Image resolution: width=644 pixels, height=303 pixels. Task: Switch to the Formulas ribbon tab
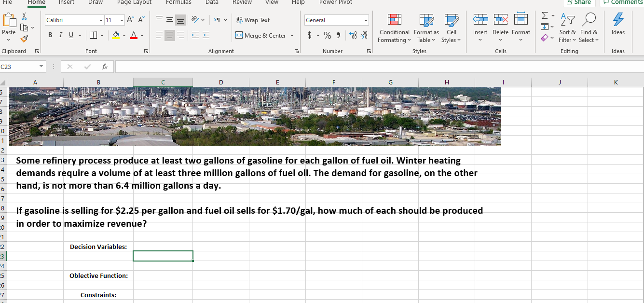[178, 2]
